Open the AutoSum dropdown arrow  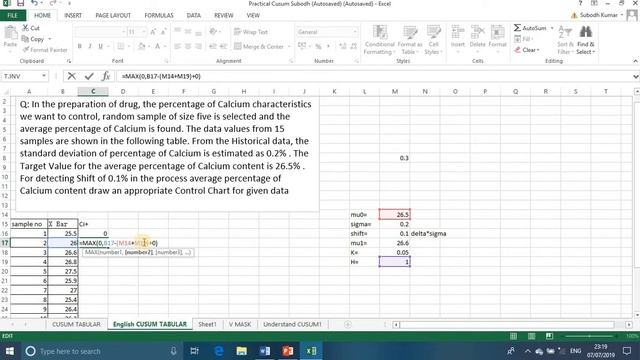pos(552,28)
